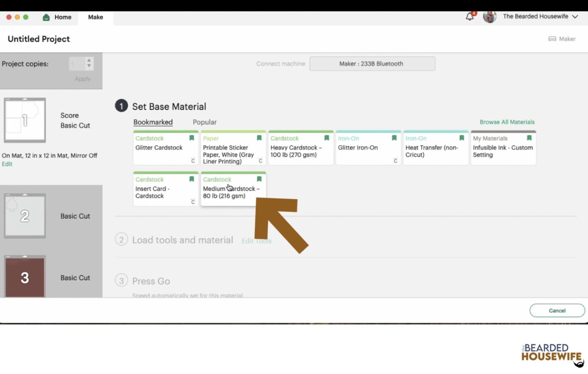Click Cricut logo on Insert Card material
This screenshot has width=588, height=374.
(193, 202)
